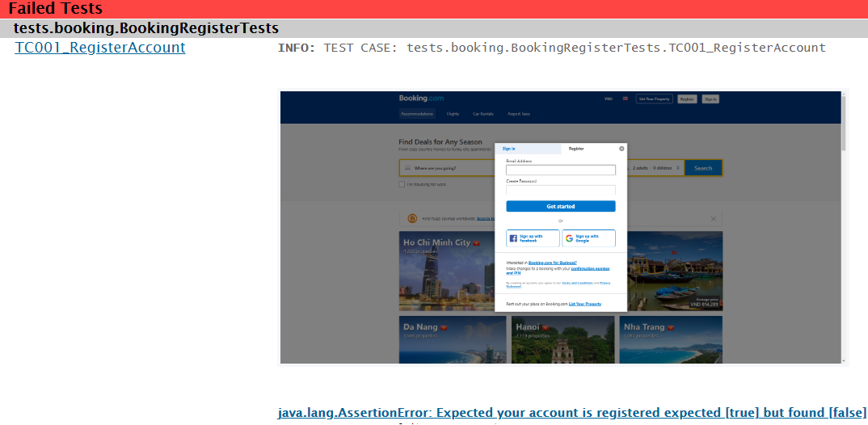Click the Create Password input field
Screen dimensions: 868x425
561,190
